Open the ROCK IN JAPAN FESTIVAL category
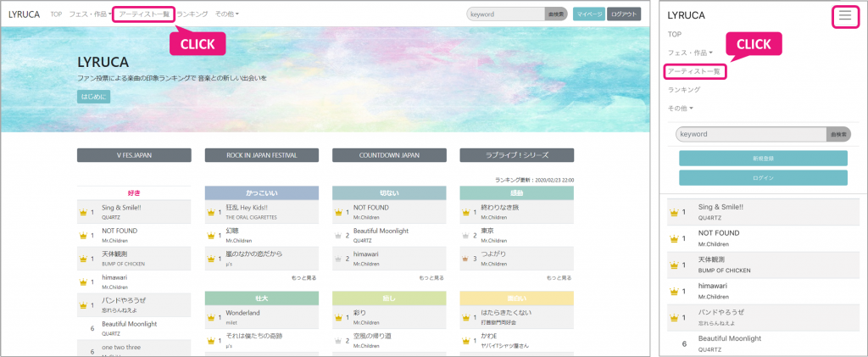The height and width of the screenshot is (357, 868). [x=261, y=155]
